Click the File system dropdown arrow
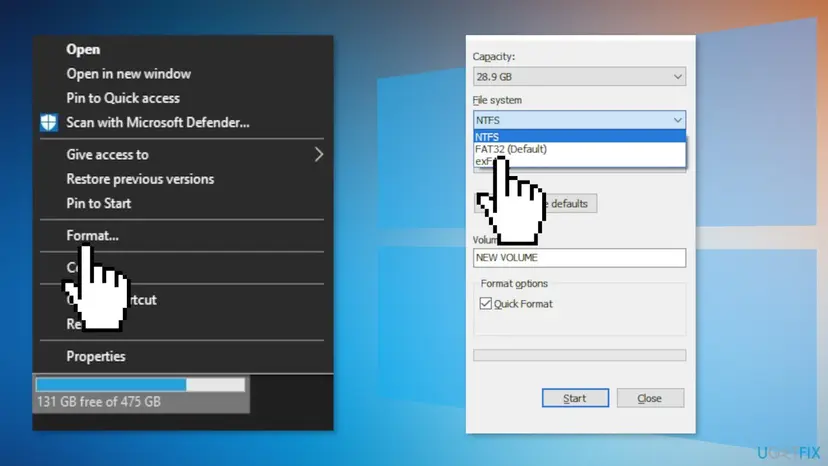This screenshot has height=466, width=828. [678, 120]
